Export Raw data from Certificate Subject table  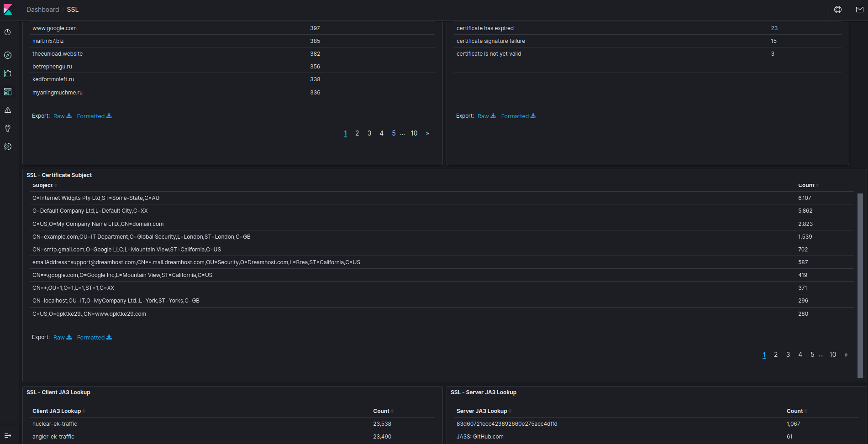(62, 337)
